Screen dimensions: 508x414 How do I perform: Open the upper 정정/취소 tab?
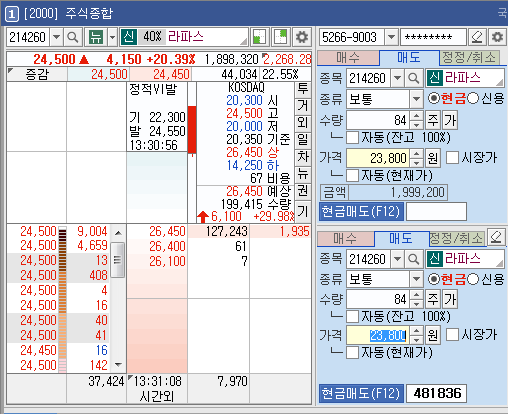[469, 58]
